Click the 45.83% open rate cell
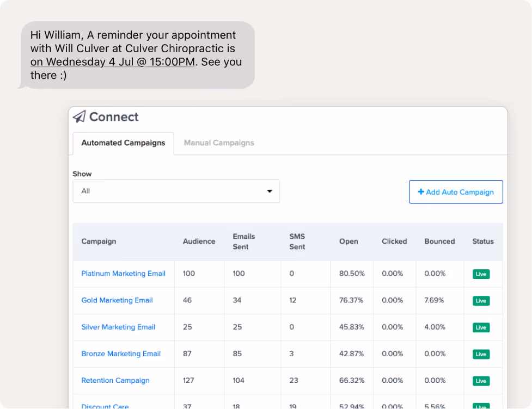The image size is (532, 409). [352, 327]
